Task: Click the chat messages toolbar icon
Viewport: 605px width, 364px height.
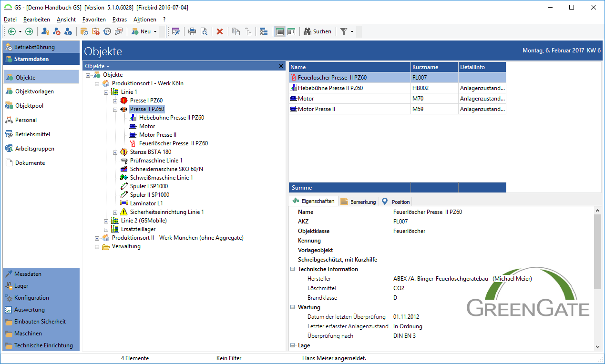Action: (x=119, y=31)
